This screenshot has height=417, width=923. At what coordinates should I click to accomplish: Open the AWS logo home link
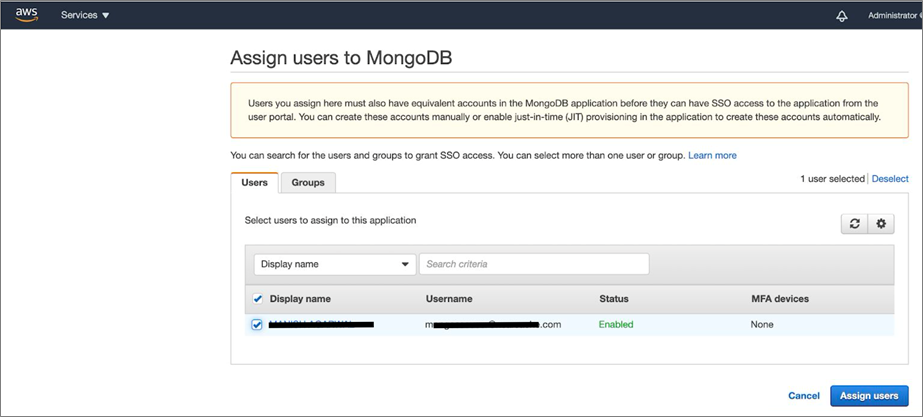(x=26, y=15)
